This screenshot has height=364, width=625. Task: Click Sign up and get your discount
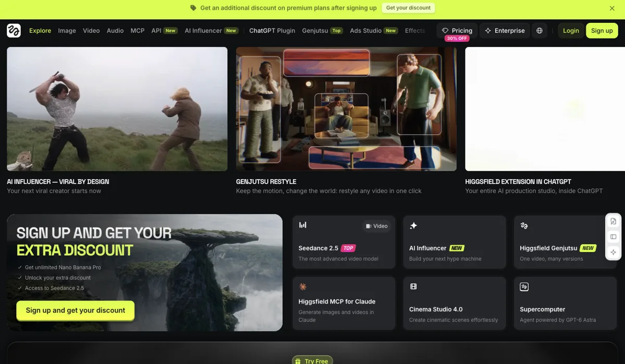point(76,310)
